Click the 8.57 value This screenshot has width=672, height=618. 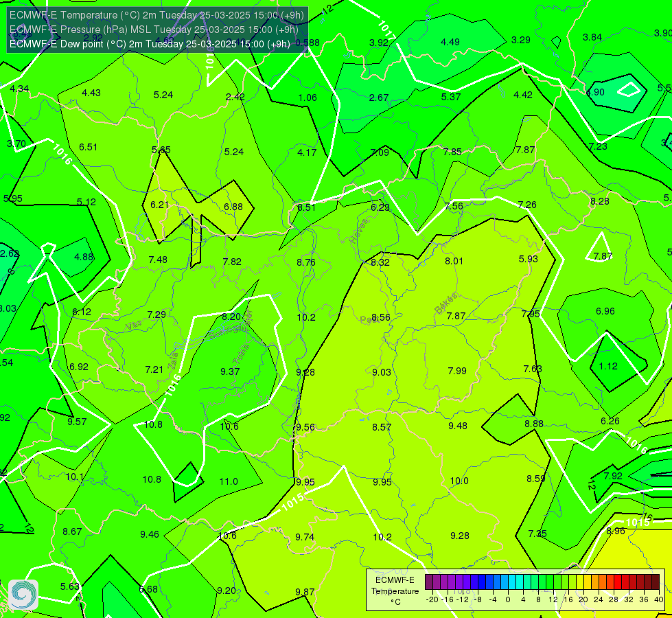[382, 427]
